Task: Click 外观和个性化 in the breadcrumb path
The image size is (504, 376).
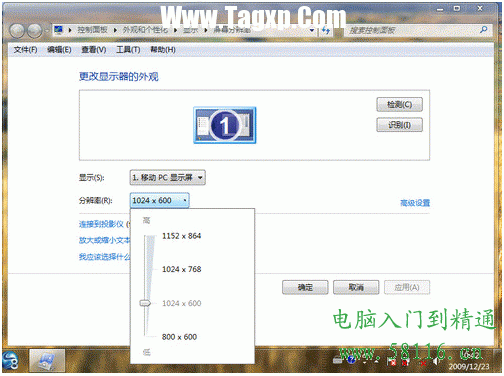Action: pyautogui.click(x=145, y=30)
